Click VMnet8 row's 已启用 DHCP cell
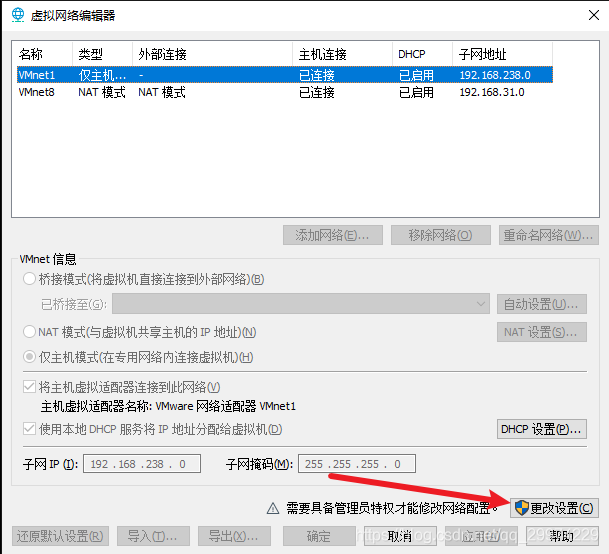Viewport: 609px width, 554px height. [x=416, y=92]
